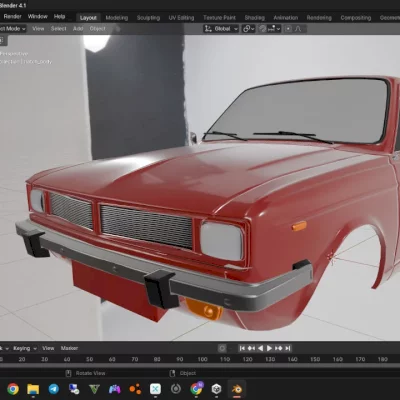Open the viewport Add menu
The image size is (400, 400).
pyautogui.click(x=78, y=29)
